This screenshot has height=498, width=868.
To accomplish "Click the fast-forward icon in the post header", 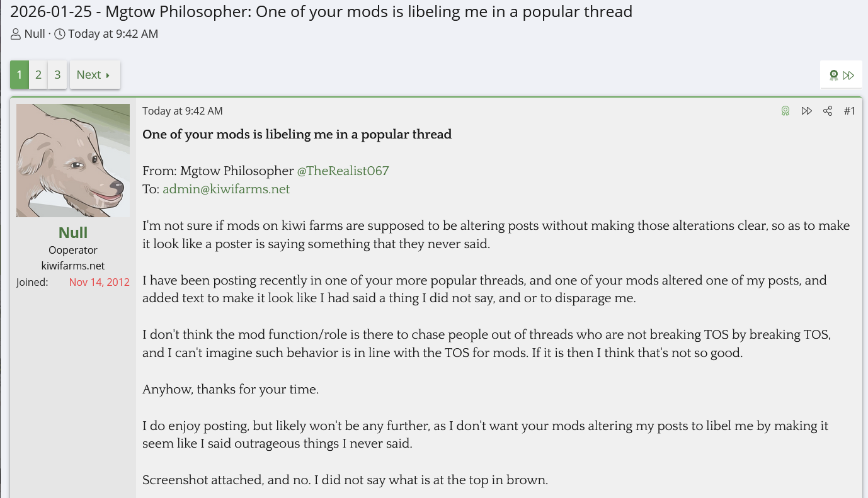I will [x=806, y=111].
